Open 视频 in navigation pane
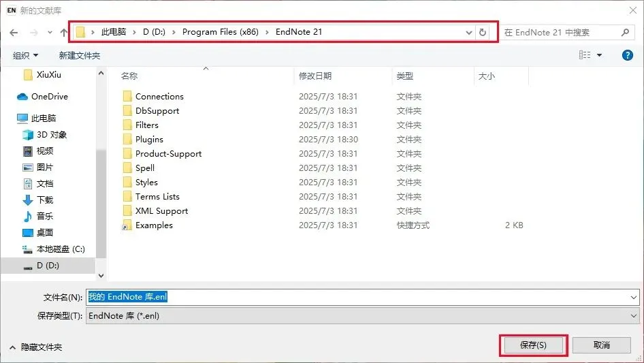This screenshot has width=644, height=363. point(44,151)
